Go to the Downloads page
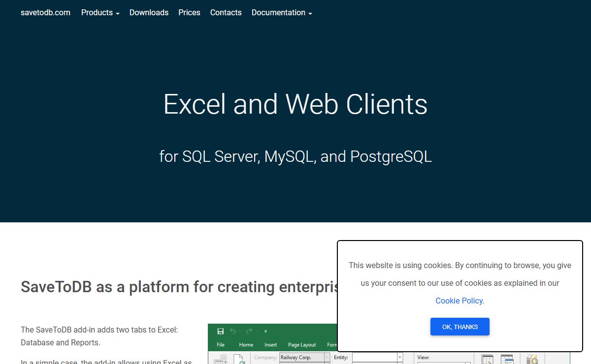Image resolution: width=591 pixels, height=364 pixels. (149, 13)
